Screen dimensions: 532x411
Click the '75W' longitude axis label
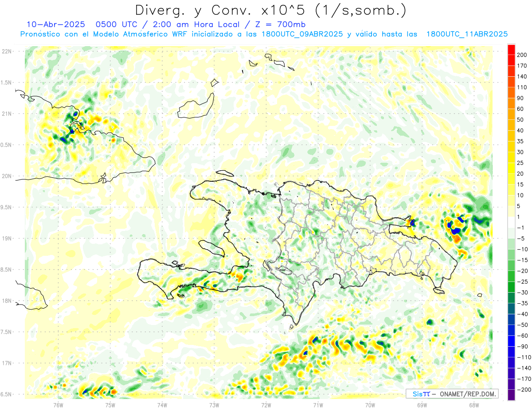tap(110, 404)
